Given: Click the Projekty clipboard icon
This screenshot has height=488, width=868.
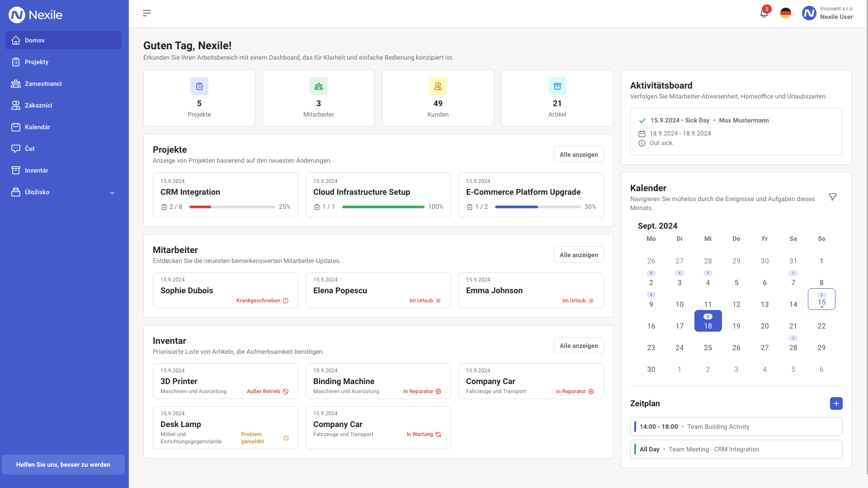Looking at the screenshot, I should point(16,62).
